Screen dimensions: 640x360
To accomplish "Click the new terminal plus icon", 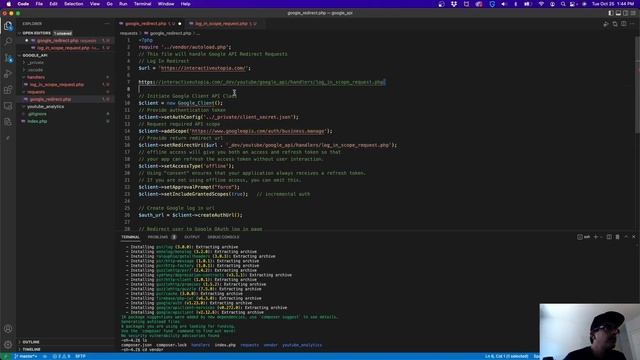I will (x=596, y=237).
